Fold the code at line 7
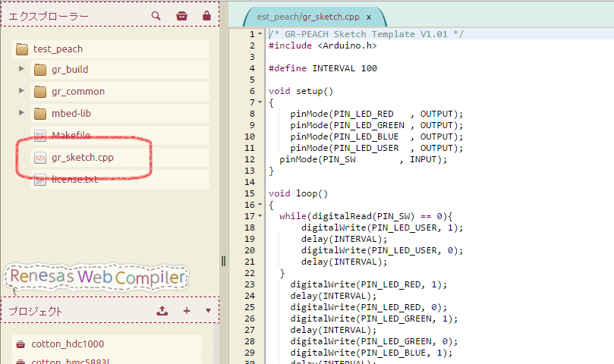Image resolution: width=614 pixels, height=364 pixels. click(x=260, y=103)
